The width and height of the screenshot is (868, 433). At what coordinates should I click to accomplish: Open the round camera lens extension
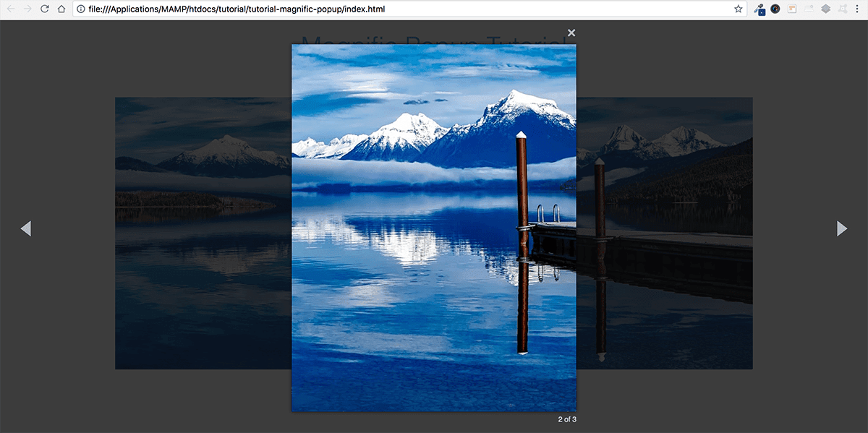pos(775,9)
